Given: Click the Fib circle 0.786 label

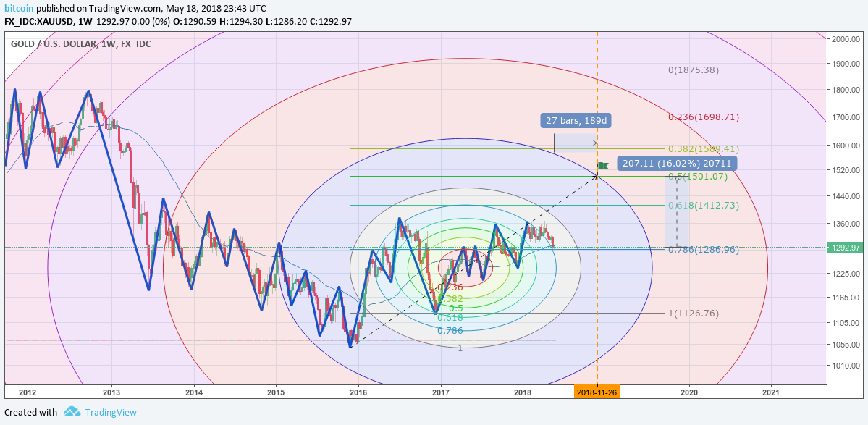Looking at the screenshot, I should click(x=450, y=331).
